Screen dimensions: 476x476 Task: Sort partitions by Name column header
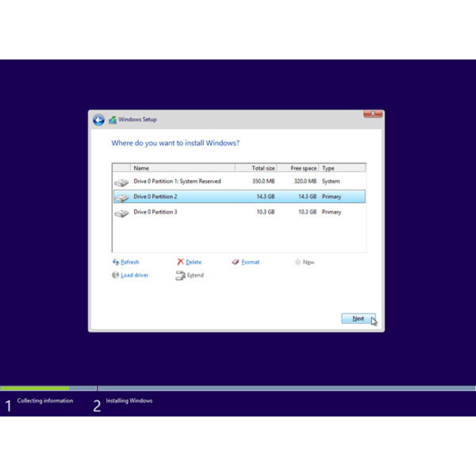point(182,168)
